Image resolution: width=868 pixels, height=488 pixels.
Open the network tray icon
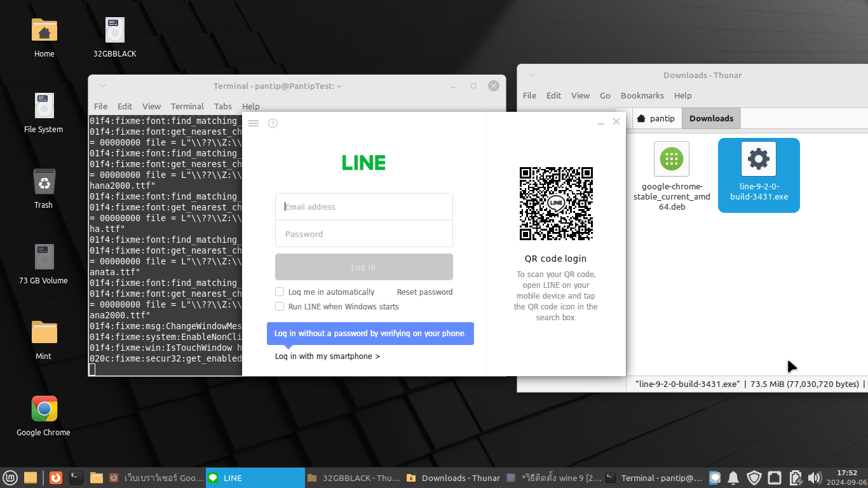coord(774,478)
